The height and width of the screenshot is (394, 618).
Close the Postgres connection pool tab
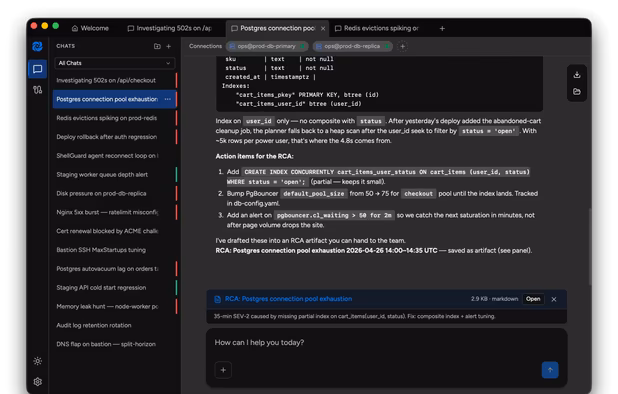point(323,28)
